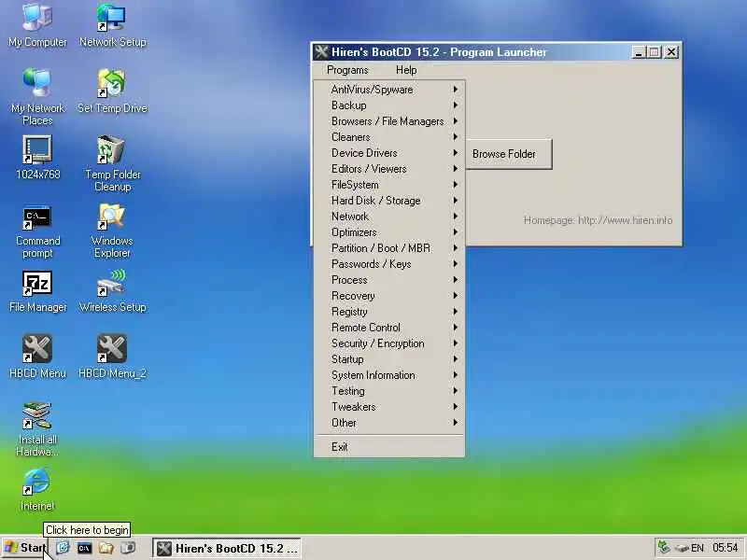This screenshot has height=560, width=747.
Task: Expand the Process submenu
Action: [x=389, y=280]
